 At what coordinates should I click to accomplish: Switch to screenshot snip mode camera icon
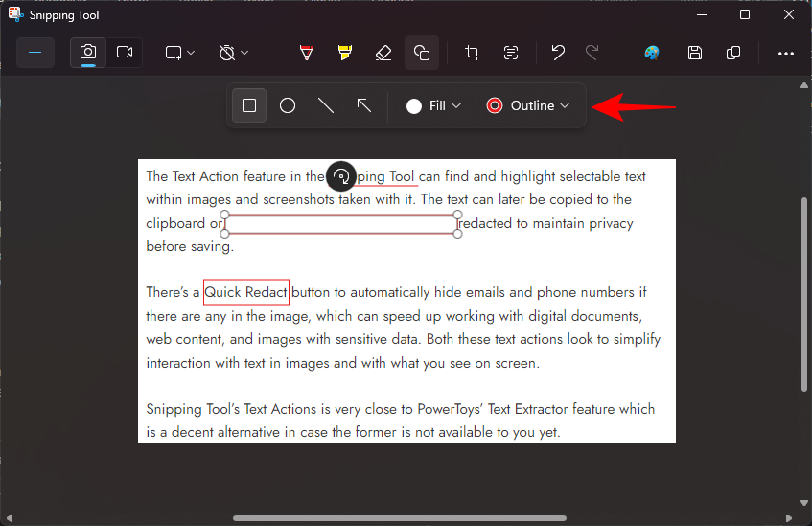(x=88, y=53)
